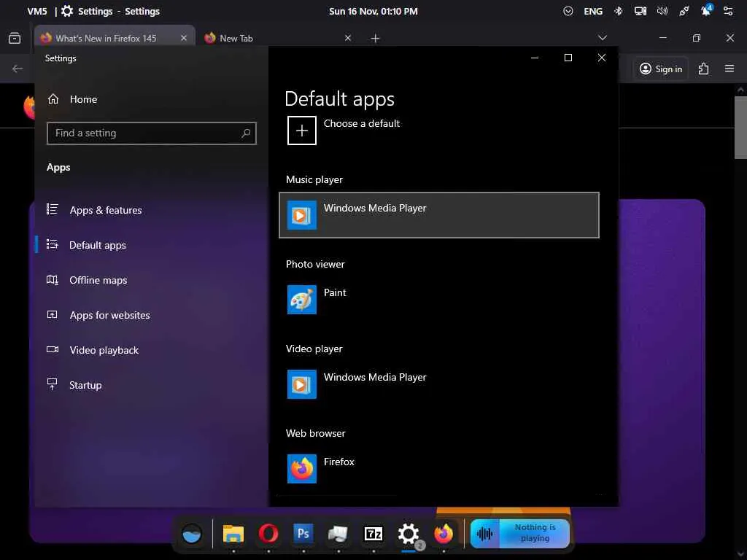
Task: Open Firefox extensions puzzle icon
Action: coord(703,69)
